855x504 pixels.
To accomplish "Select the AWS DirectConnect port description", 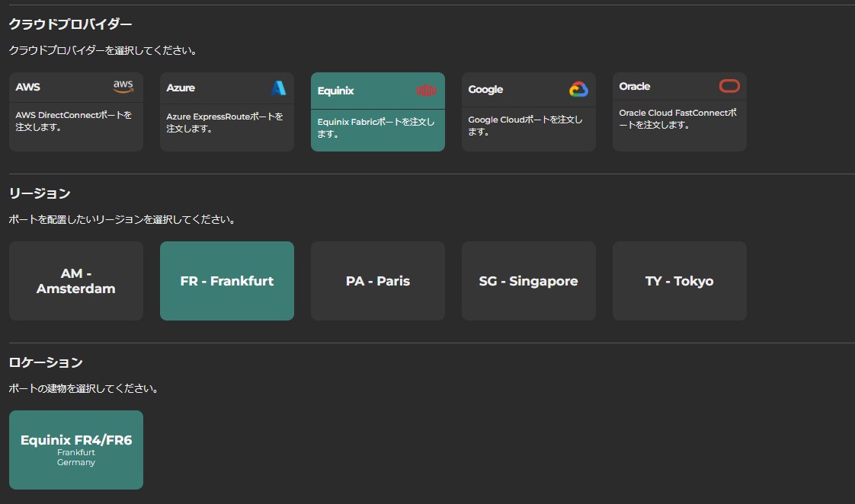I will [74, 121].
